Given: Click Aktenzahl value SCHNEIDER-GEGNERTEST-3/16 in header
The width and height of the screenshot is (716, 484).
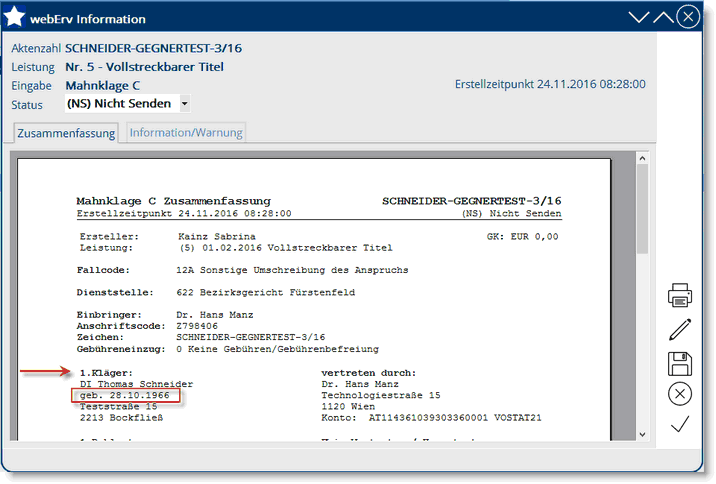Looking at the screenshot, I should pyautogui.click(x=153, y=48).
